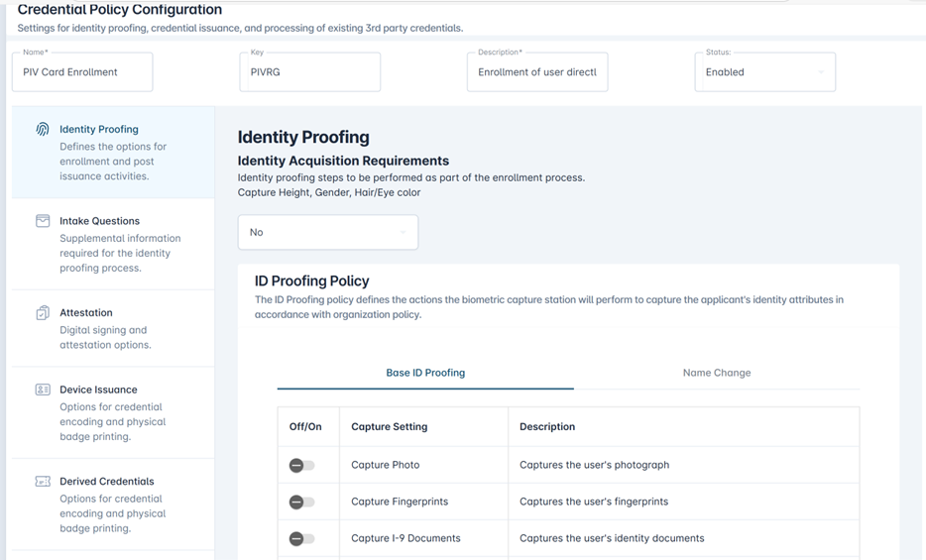Click the Capture Setting column header
Viewport: 926px width, 560px height.
390,427
